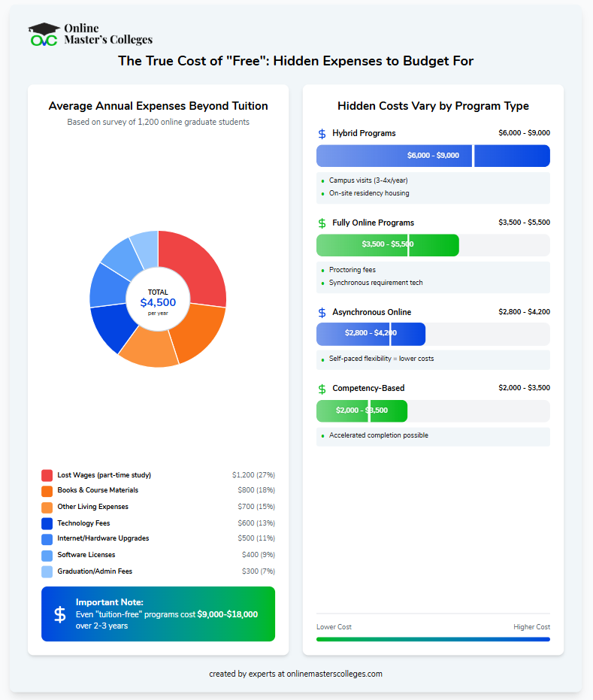Click the 'Books & Course Materials' label
This screenshot has width=593, height=700.
pyautogui.click(x=98, y=490)
